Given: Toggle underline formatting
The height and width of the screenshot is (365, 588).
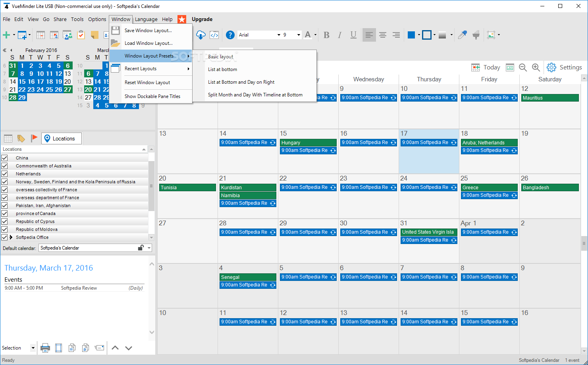Looking at the screenshot, I should coord(353,35).
